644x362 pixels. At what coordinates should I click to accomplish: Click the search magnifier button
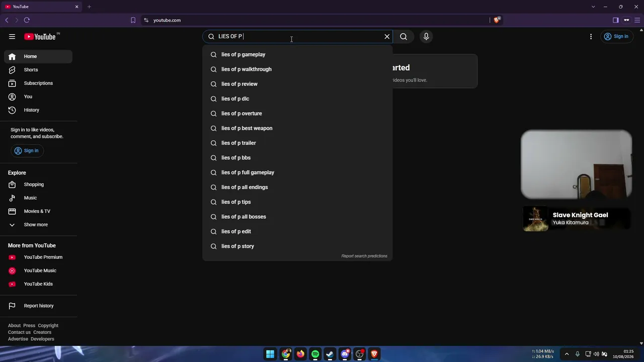404,36
